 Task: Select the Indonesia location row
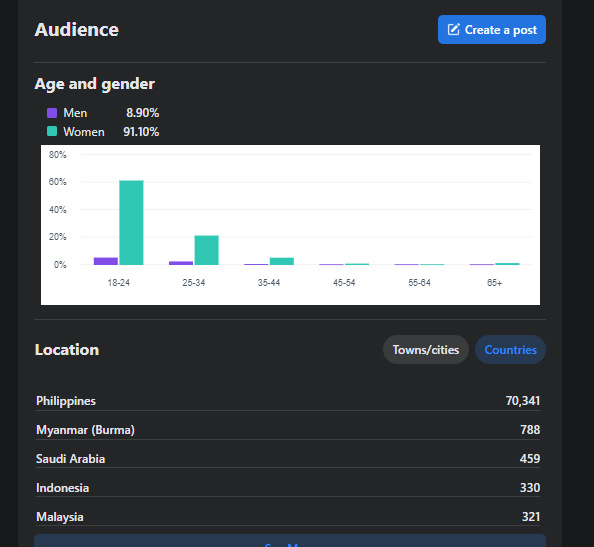(288, 488)
